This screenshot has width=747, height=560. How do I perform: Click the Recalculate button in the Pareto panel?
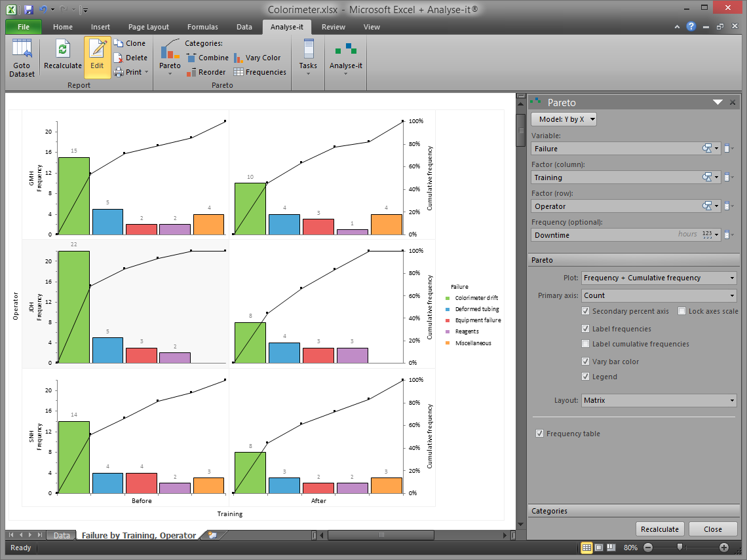(660, 529)
